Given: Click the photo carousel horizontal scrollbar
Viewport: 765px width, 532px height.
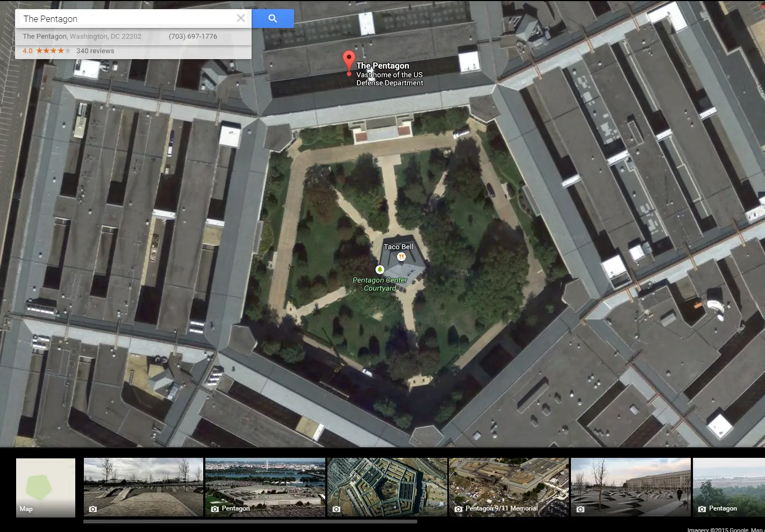Looking at the screenshot, I should tap(250, 521).
